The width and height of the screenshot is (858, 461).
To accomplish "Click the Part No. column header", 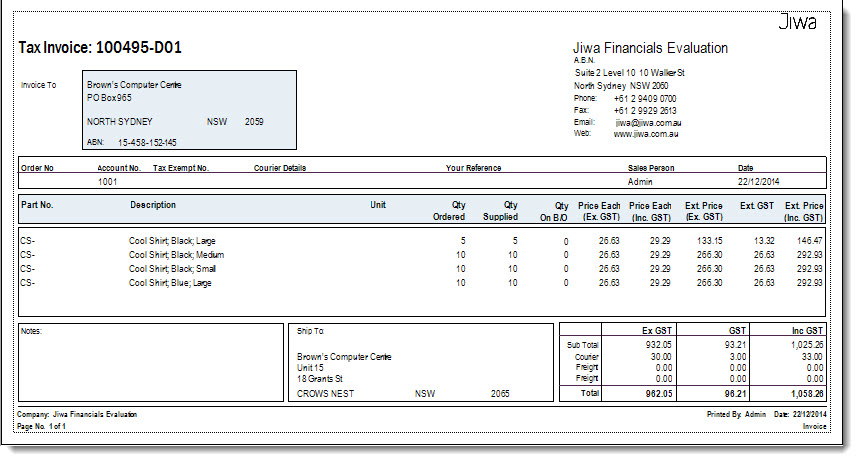I will (37, 205).
